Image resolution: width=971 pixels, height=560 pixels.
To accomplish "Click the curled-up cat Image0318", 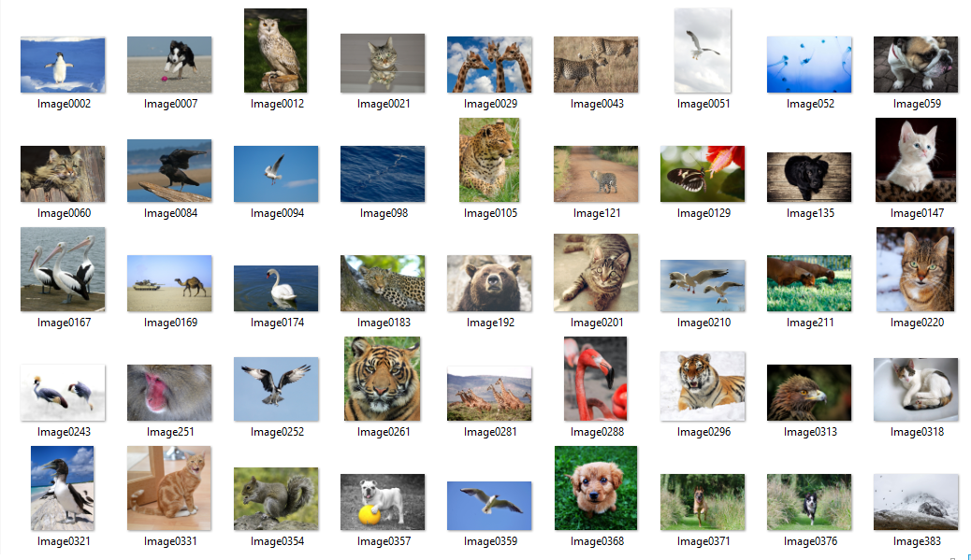I will tap(916, 389).
